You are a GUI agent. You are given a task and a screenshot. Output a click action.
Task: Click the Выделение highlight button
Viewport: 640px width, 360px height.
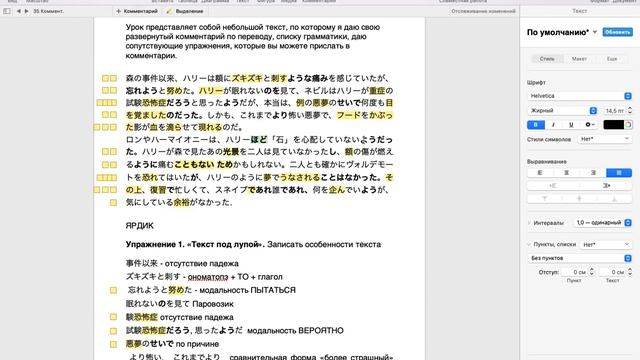(185, 11)
